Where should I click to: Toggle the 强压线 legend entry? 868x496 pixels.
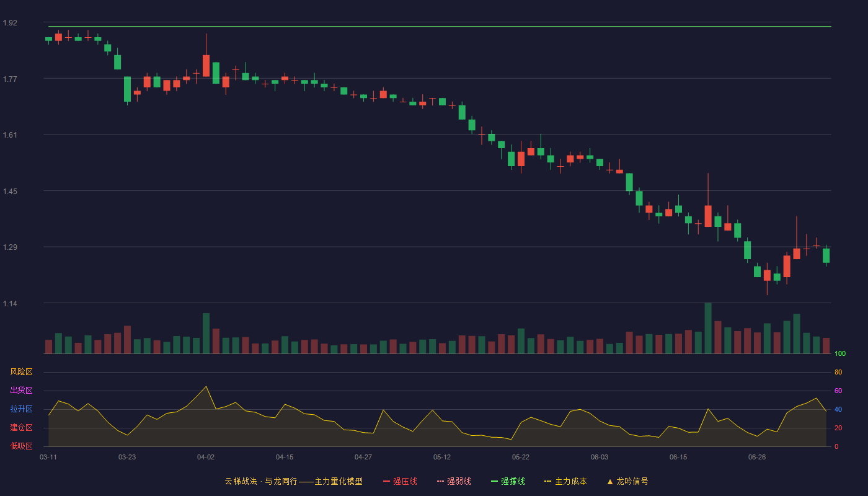pyautogui.click(x=400, y=481)
